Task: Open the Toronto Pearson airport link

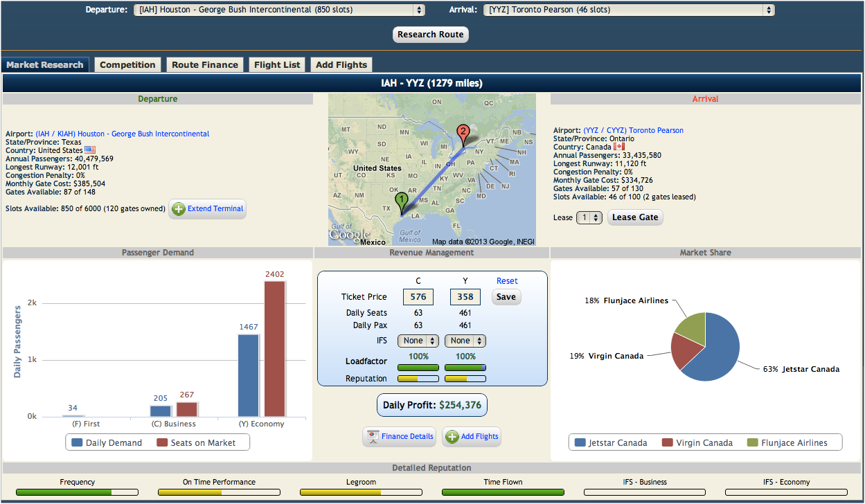Action: (633, 130)
